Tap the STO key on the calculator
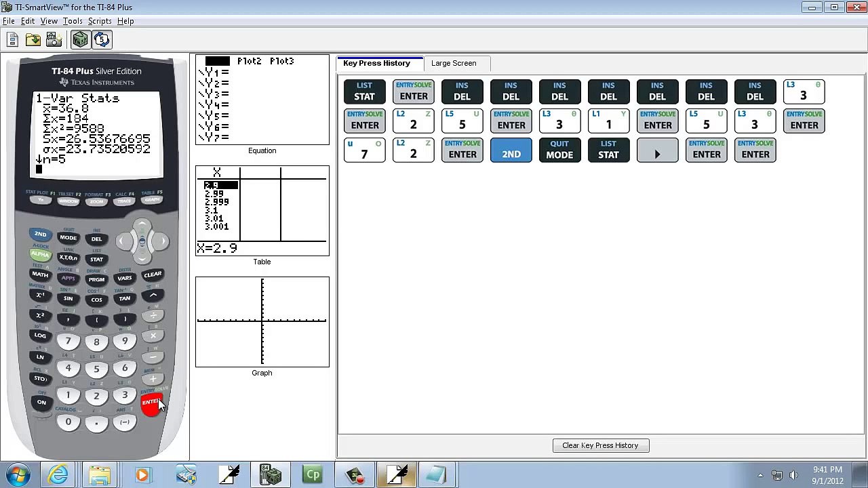The width and height of the screenshot is (868, 488). click(40, 379)
